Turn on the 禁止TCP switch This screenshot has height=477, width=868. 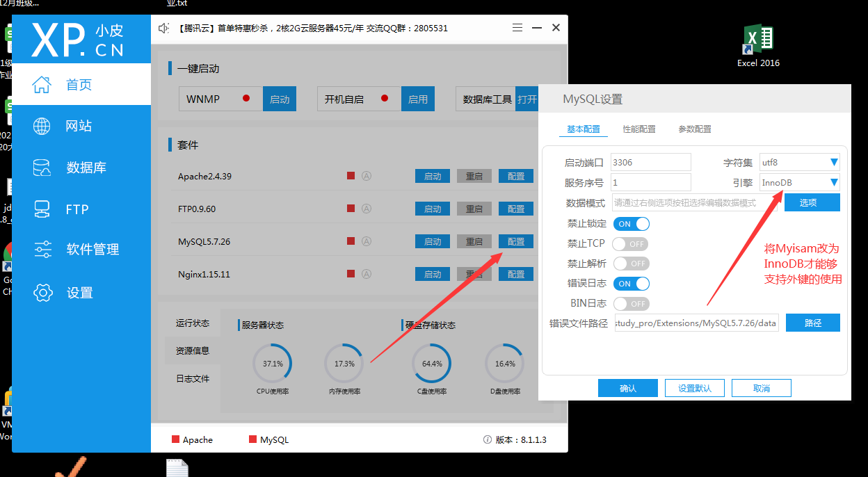point(630,244)
